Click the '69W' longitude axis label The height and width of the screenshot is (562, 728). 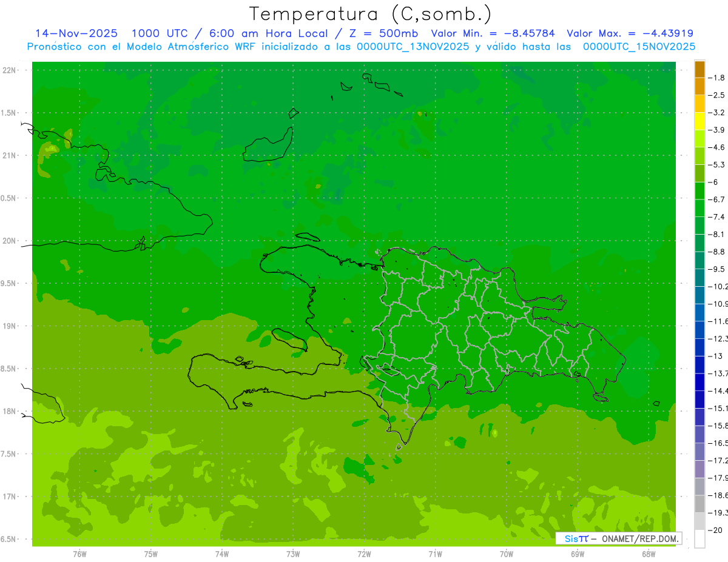[578, 554]
